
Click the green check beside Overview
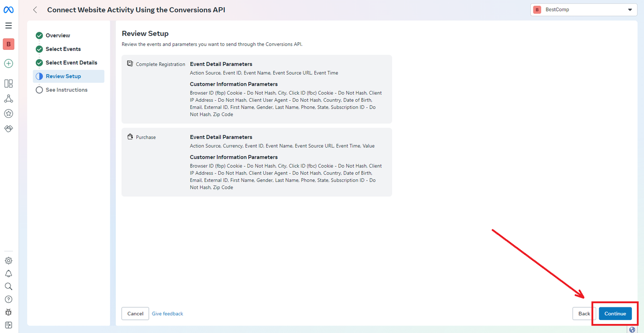39,36
